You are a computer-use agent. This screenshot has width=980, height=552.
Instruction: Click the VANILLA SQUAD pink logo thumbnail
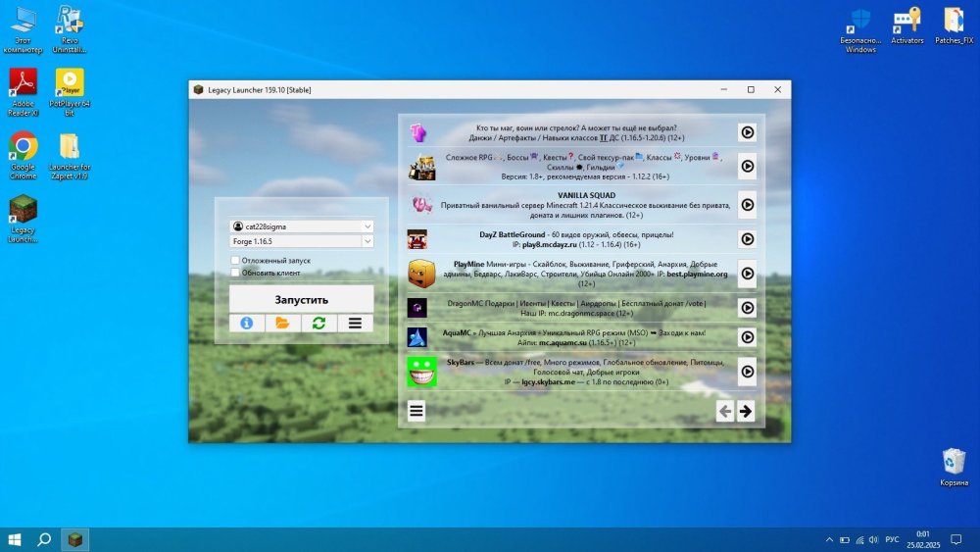click(x=421, y=204)
